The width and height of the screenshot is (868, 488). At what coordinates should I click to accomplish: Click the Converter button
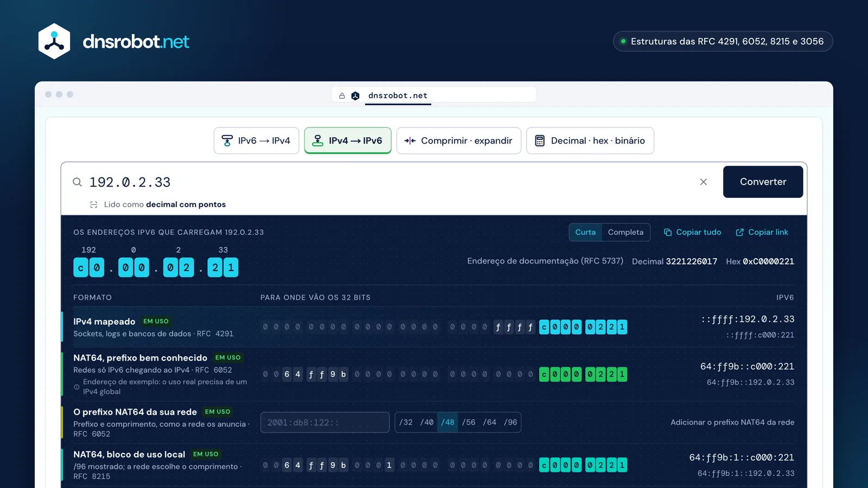coord(763,182)
